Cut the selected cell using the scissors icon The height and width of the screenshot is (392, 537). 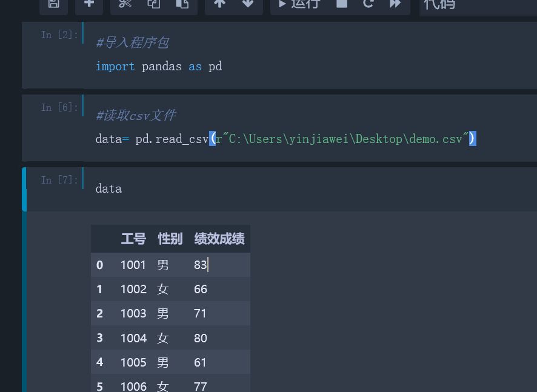click(124, 5)
